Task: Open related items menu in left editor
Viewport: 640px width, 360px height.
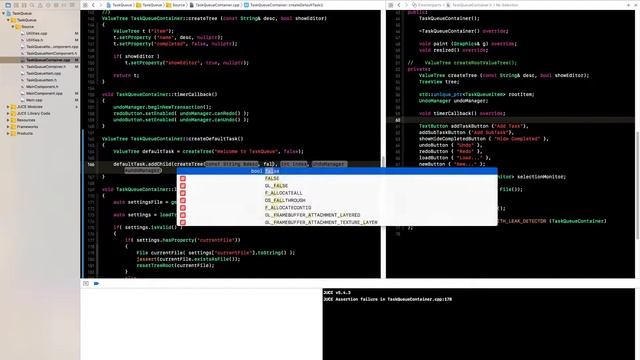Action: click(85, 5)
